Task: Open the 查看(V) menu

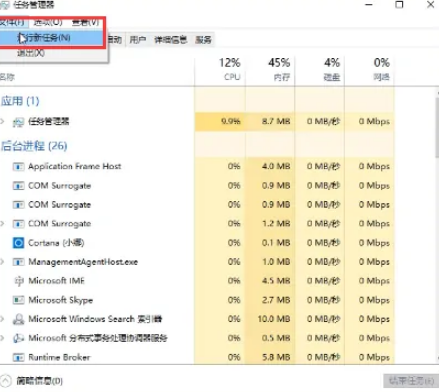Action: coord(85,22)
